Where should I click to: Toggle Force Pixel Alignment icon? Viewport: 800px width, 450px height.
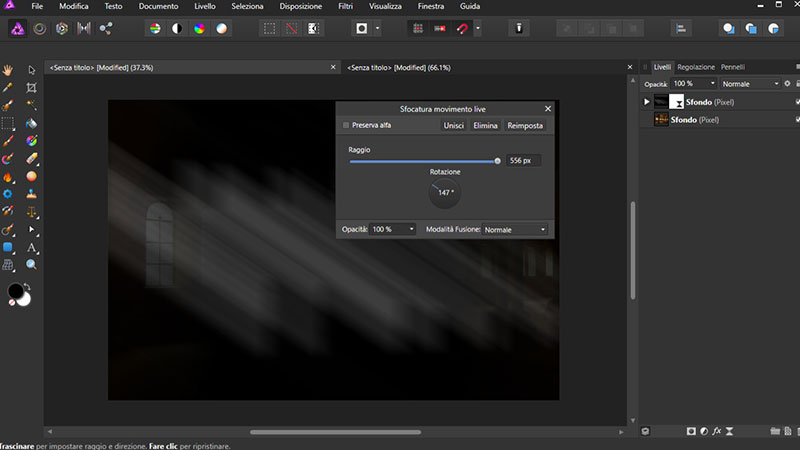pyautogui.click(x=440, y=29)
